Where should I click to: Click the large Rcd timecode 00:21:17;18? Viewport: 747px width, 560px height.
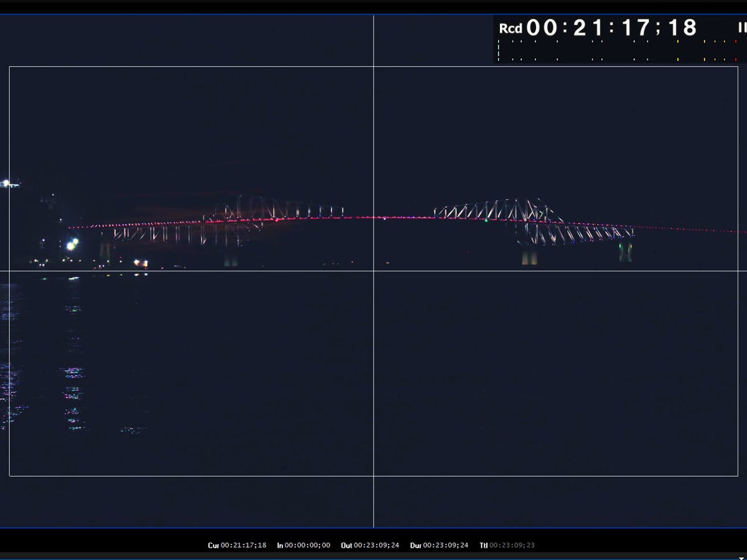point(611,28)
